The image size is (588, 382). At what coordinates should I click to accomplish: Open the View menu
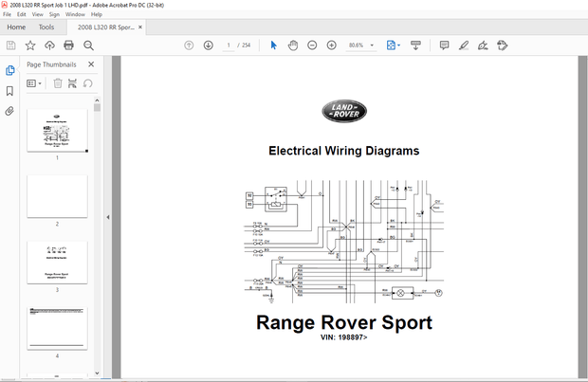pos(38,14)
